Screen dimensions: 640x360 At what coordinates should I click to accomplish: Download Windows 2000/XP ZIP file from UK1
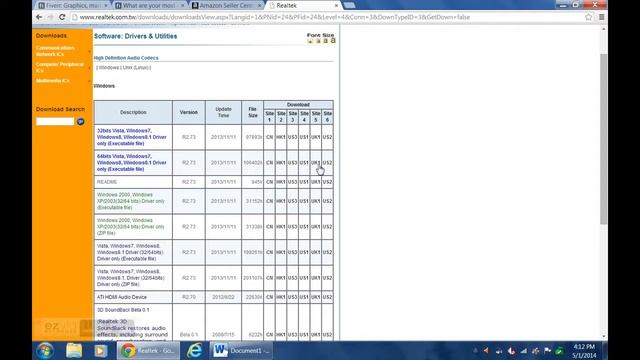click(x=316, y=227)
